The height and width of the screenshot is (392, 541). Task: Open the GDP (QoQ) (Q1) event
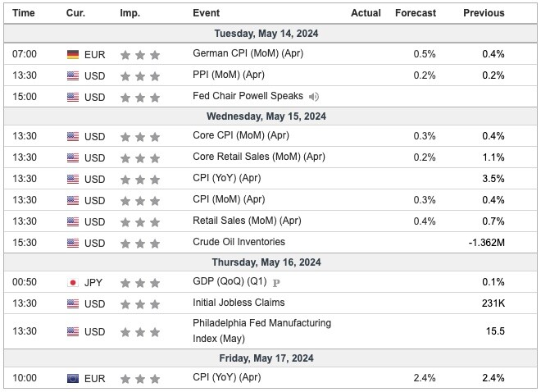pyautogui.click(x=230, y=281)
